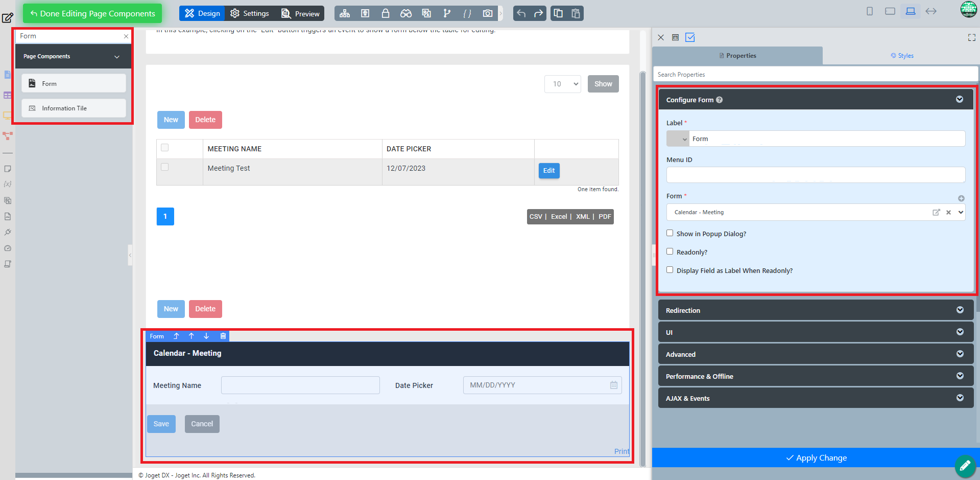Image resolution: width=980 pixels, height=480 pixels.
Task: Open the datalist builder sidebar icon
Action: tap(7, 95)
